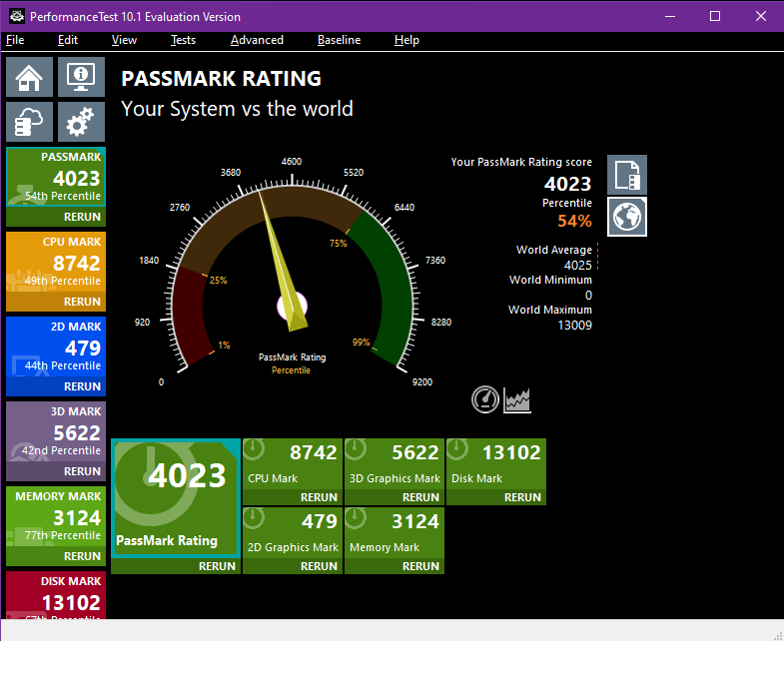Click RERUN under CPU Mark bottom tile
This screenshot has height=691, width=784.
293,497
